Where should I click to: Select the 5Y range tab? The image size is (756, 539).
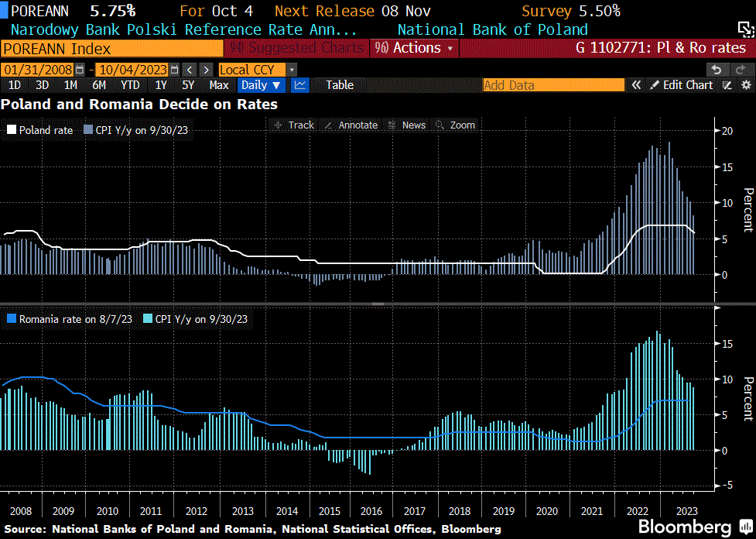coord(188,85)
